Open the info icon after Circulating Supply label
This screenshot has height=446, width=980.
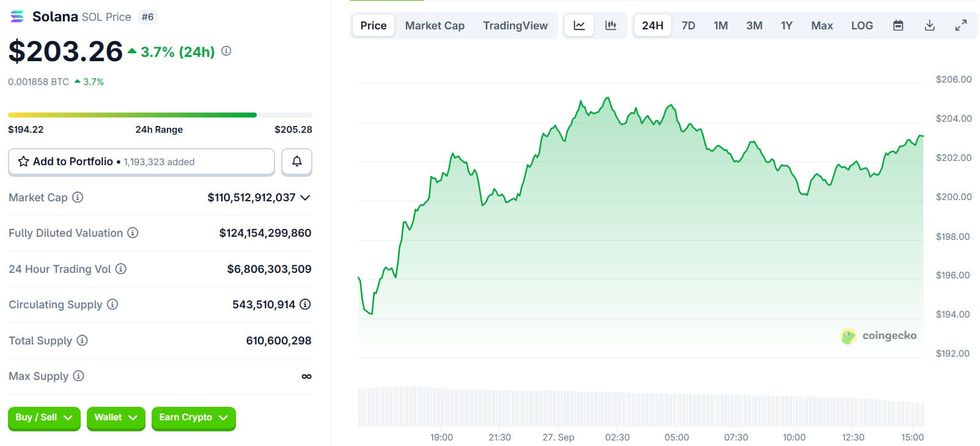point(112,304)
